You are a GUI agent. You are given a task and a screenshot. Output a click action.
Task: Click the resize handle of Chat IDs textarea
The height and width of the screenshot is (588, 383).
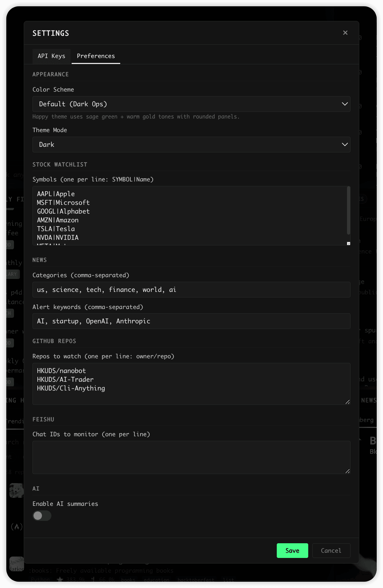[347, 471]
